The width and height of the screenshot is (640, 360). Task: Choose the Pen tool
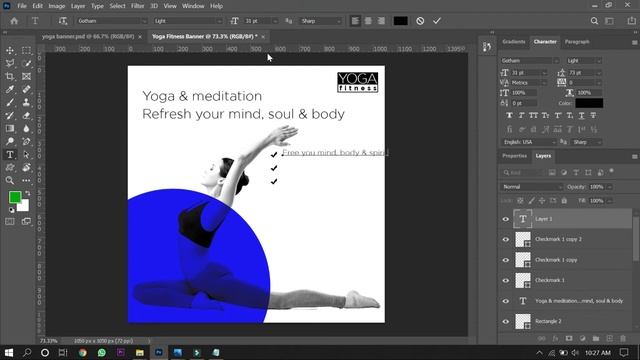[26, 142]
